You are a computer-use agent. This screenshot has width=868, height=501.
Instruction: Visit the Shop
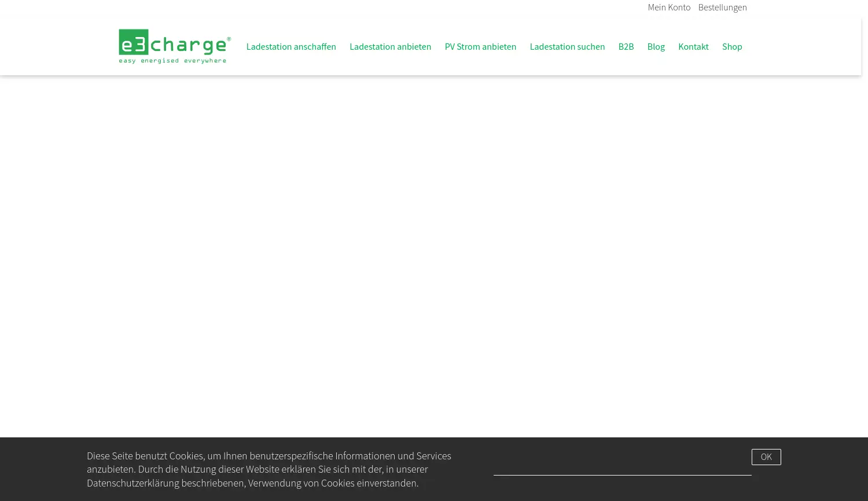click(x=732, y=46)
